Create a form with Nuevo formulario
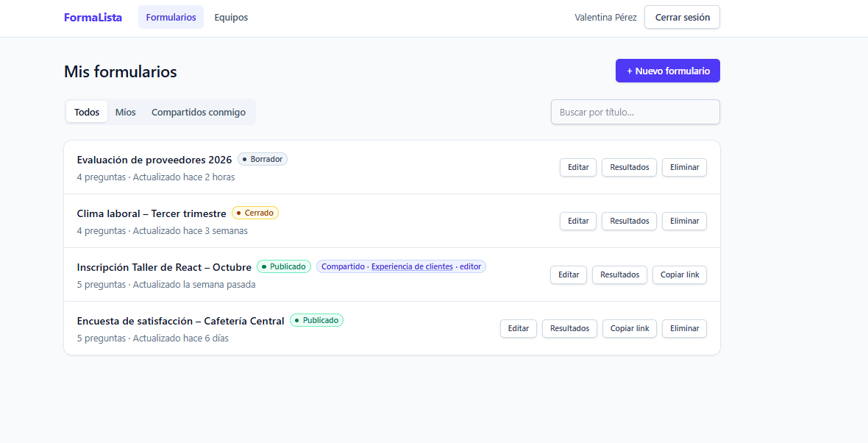The width and height of the screenshot is (868, 443). (668, 71)
